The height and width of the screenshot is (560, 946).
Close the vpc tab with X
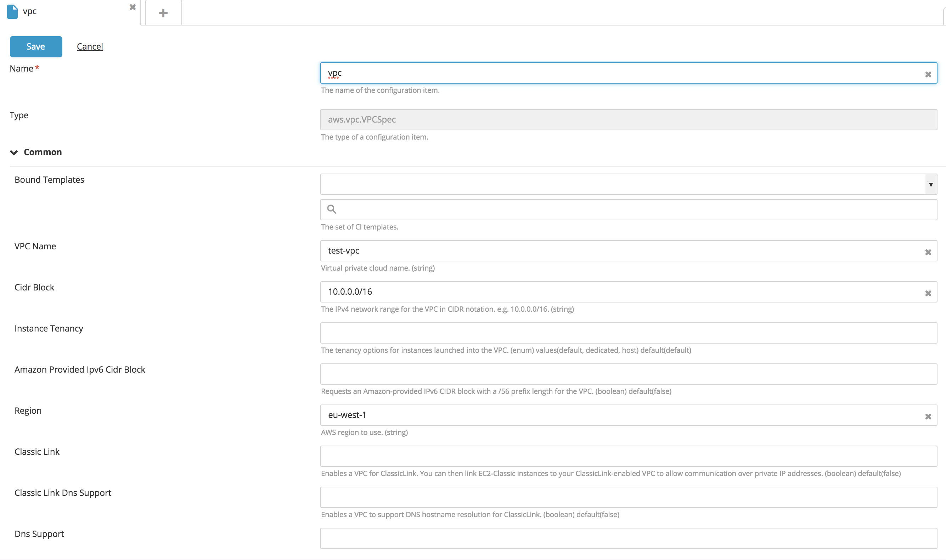pos(133,7)
